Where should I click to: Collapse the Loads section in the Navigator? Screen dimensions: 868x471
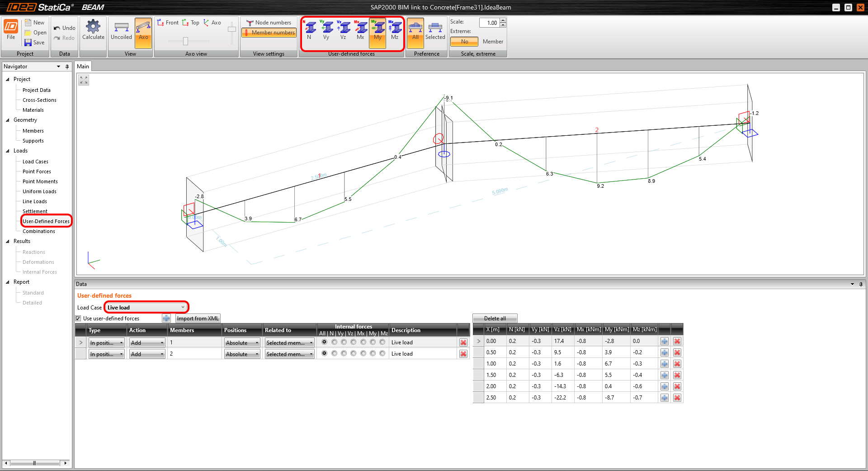point(8,151)
